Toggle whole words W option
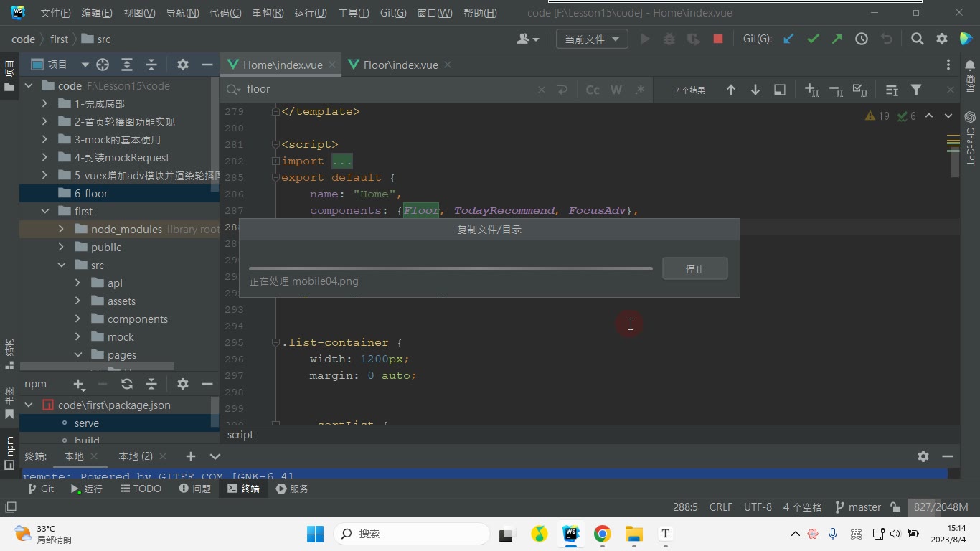 click(x=616, y=90)
